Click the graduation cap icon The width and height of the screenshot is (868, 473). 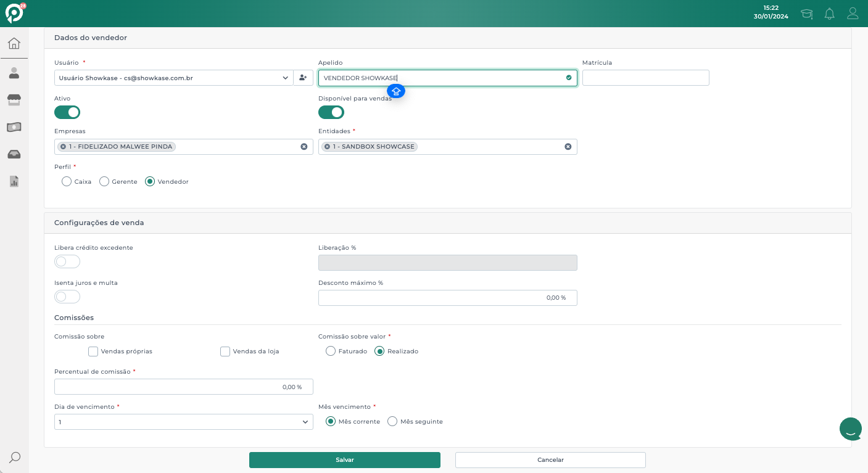pyautogui.click(x=806, y=14)
